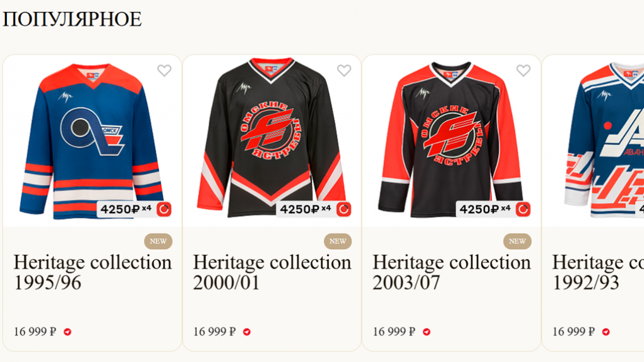Click red badge beside 1992/93 price
The height and width of the screenshot is (362, 644).
coord(605,332)
